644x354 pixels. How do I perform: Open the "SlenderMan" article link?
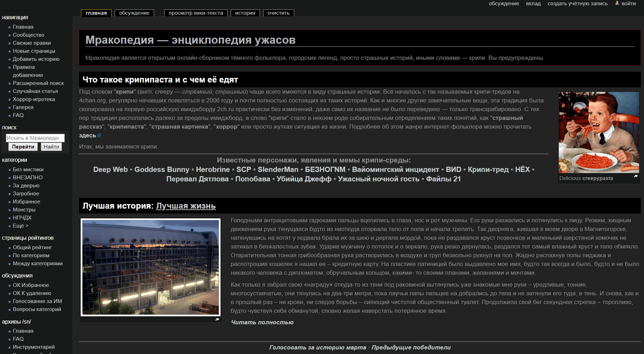pos(278,169)
